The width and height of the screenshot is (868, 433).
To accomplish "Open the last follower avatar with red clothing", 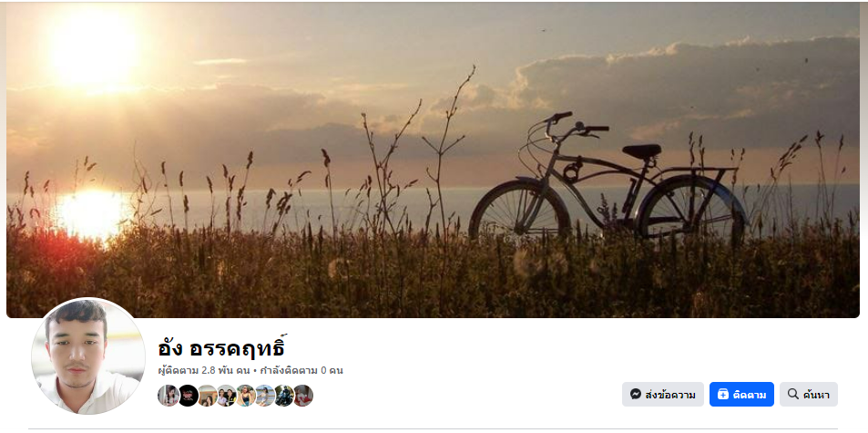I will [x=302, y=396].
